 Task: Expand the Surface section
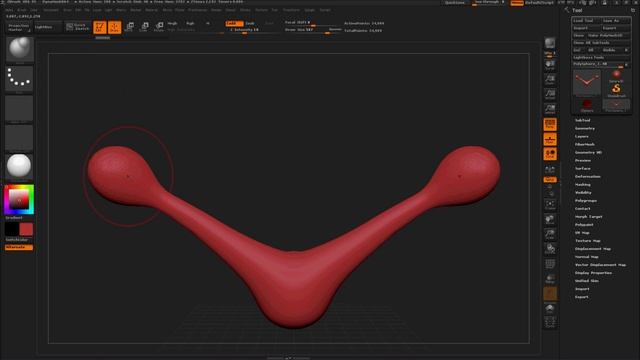(x=582, y=168)
